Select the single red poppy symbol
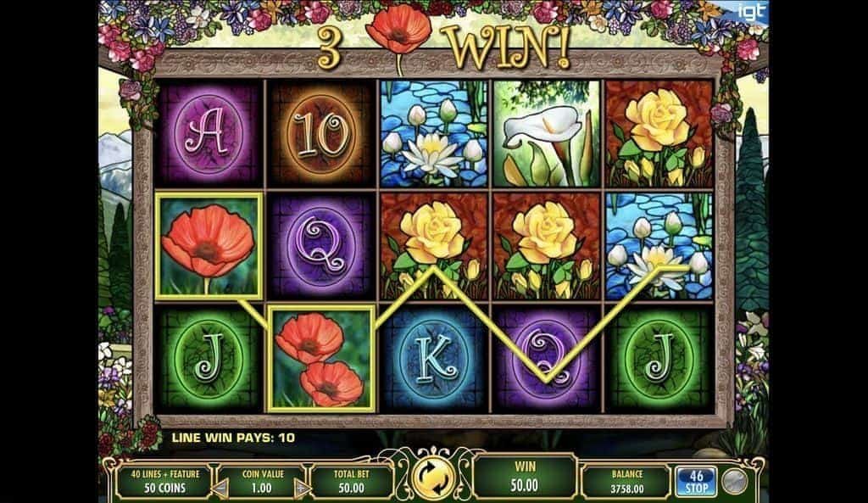868x503 pixels. coord(209,246)
